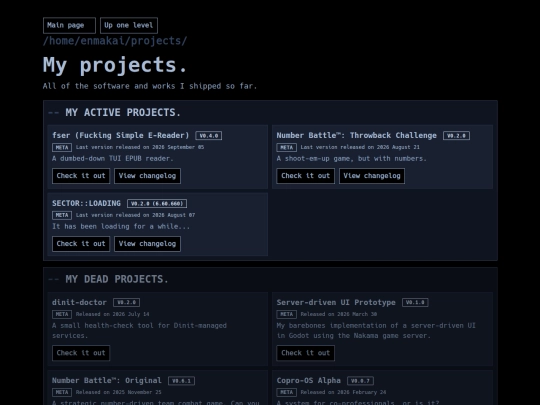Image resolution: width=540 pixels, height=405 pixels.
Task: Click META tag under dinit-doctor
Action: (x=62, y=314)
